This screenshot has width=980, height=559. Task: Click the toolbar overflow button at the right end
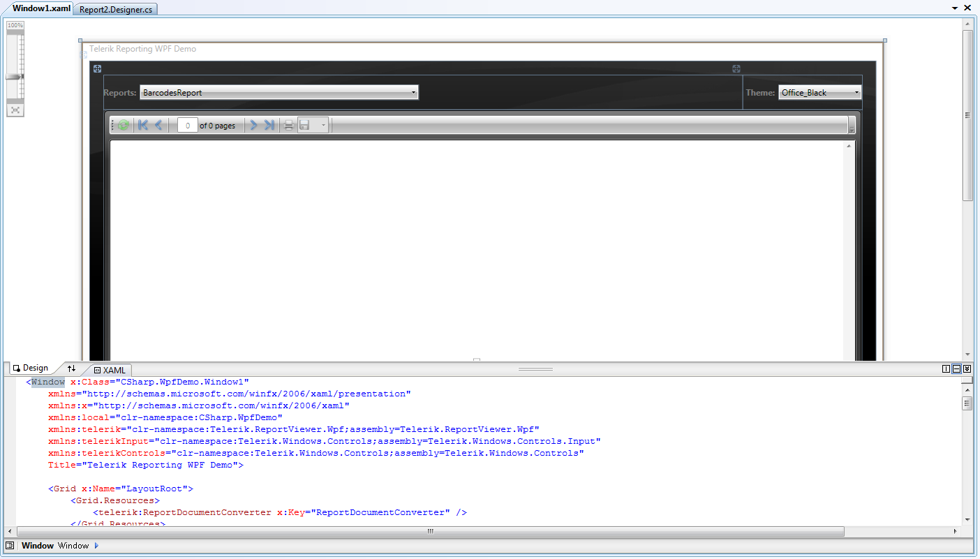pyautogui.click(x=852, y=126)
